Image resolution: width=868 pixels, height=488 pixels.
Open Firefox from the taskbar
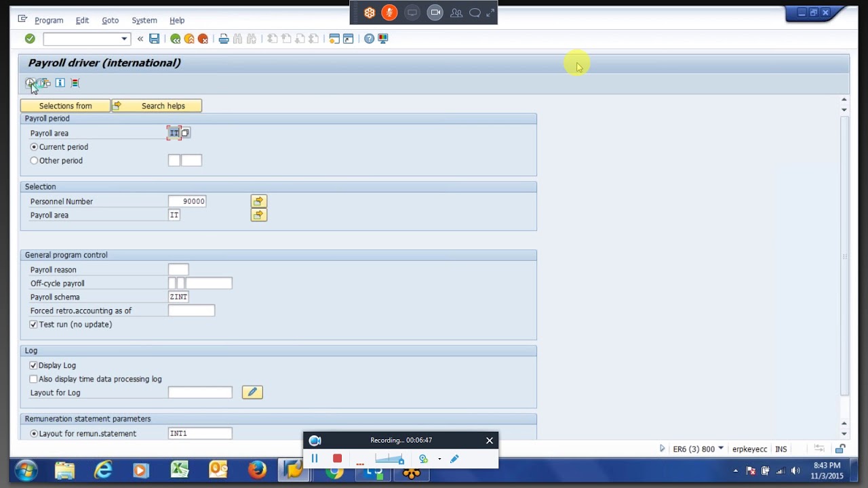(x=257, y=470)
